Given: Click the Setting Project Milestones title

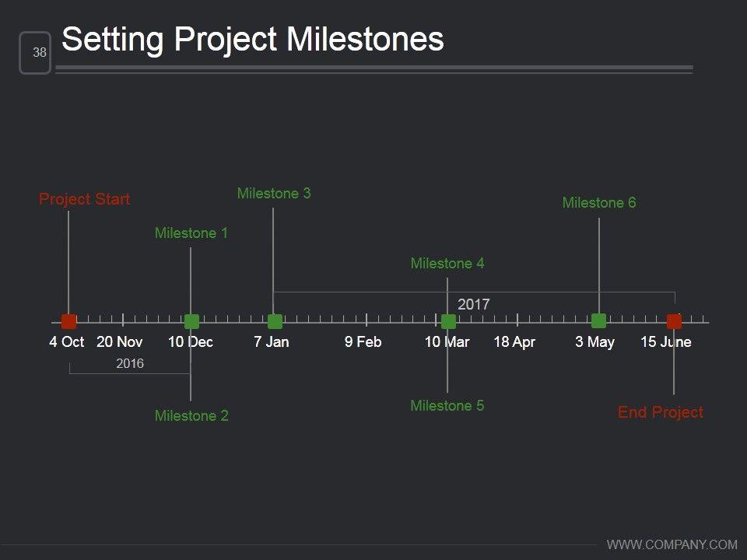Looking at the screenshot, I should (x=253, y=40).
